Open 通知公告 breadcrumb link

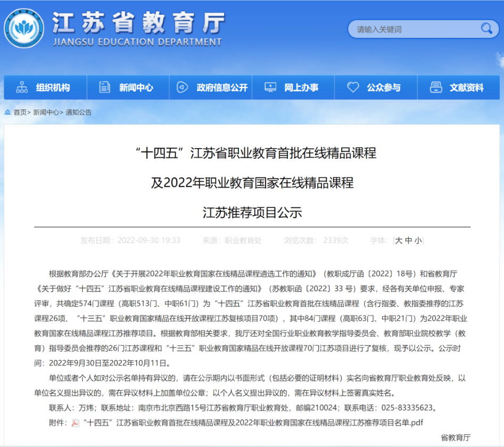(x=78, y=112)
